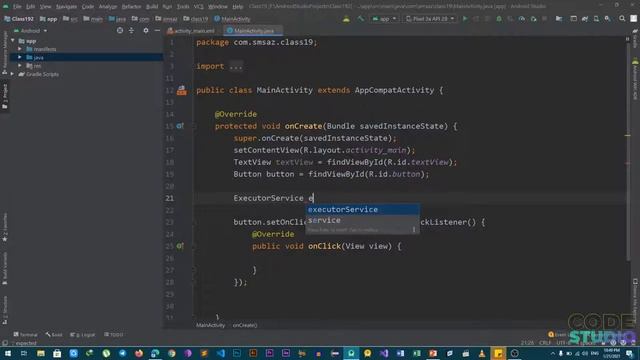Open the TODO tool window
640x360 pixels.
(x=113, y=335)
